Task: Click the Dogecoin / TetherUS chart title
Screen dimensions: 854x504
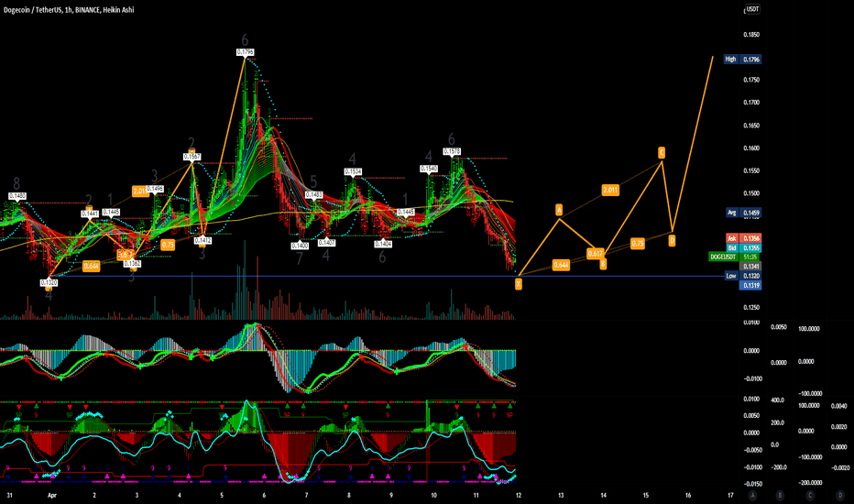Action: (69, 10)
